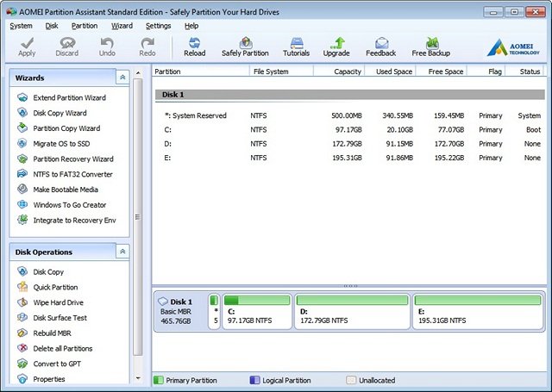The image size is (552, 392).
Task: Collapse the Wizards panel
Action: point(122,78)
